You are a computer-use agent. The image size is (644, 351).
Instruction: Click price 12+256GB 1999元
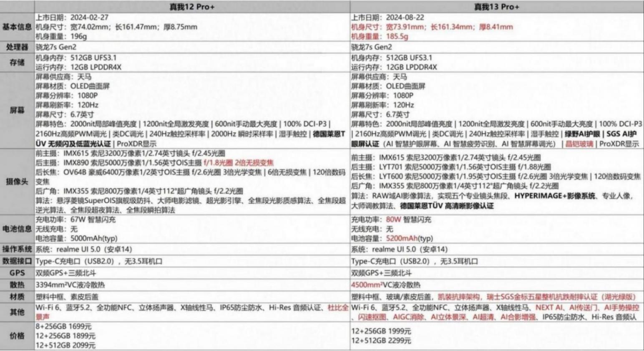pos(381,331)
